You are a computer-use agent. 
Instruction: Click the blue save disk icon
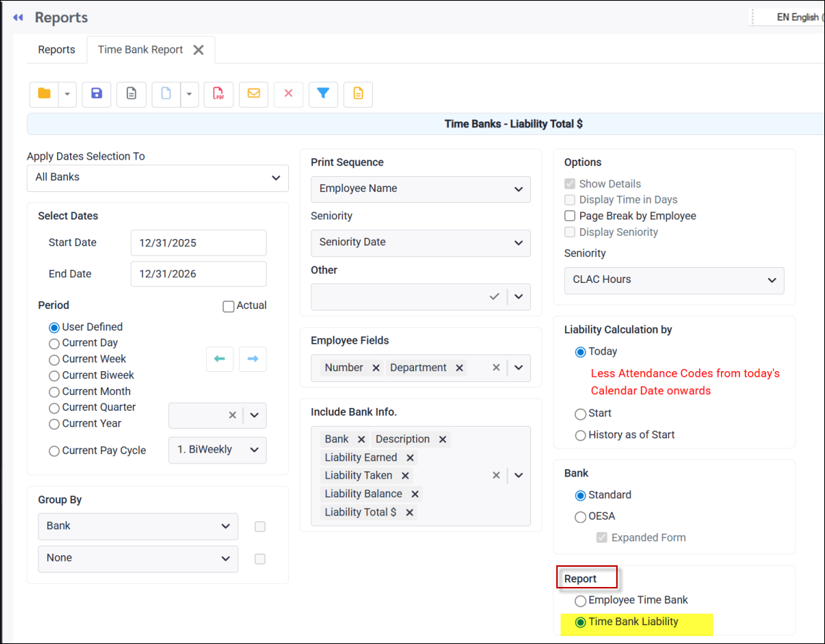pyautogui.click(x=97, y=94)
